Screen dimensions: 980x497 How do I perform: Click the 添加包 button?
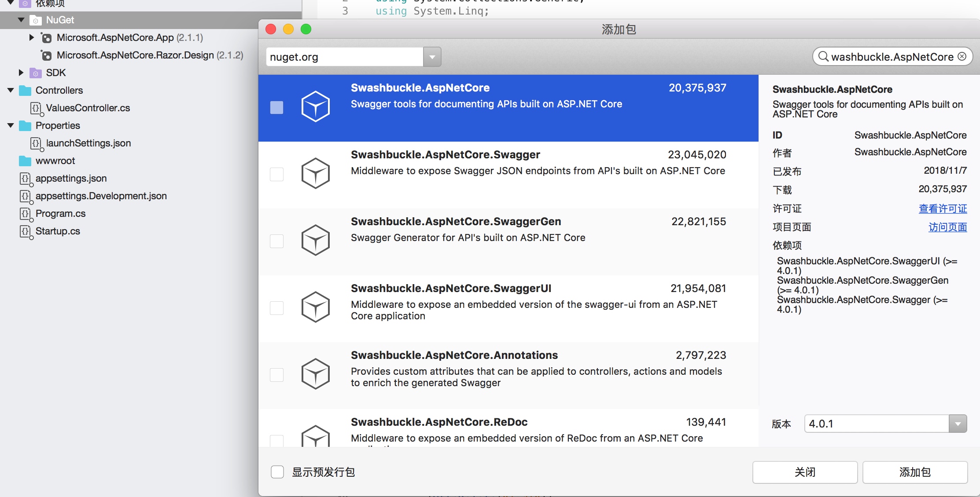pyautogui.click(x=914, y=472)
